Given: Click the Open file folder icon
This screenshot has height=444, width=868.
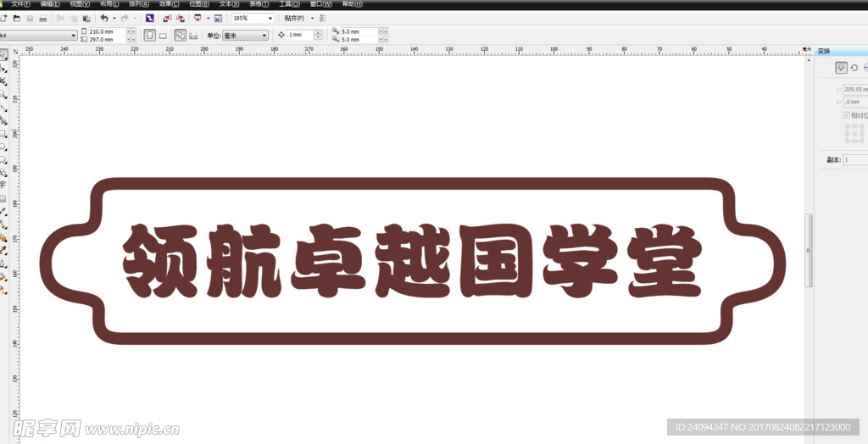Looking at the screenshot, I should coord(17,19).
